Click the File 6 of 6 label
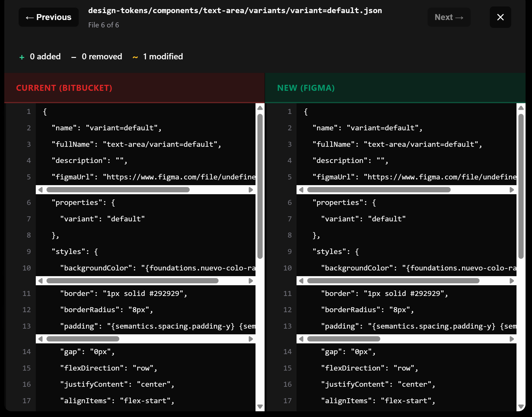 [104, 25]
